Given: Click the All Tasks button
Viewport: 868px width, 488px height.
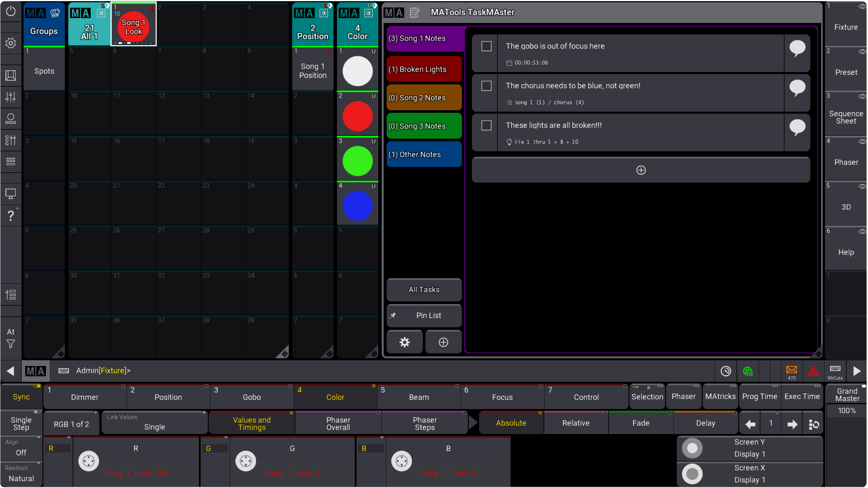Looking at the screenshot, I should 424,289.
